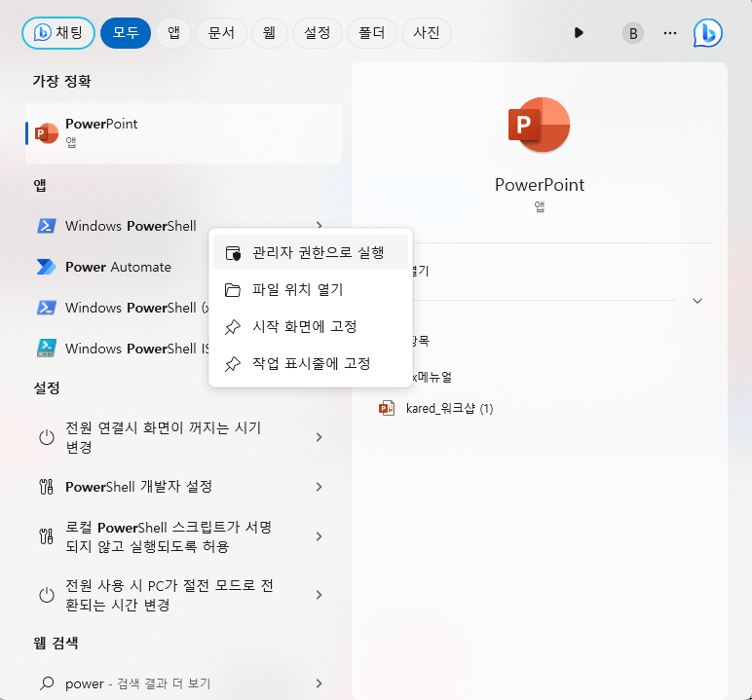This screenshot has width=752, height=700.
Task: Click the PowerPoint file icon beside kared_워크샵
Action: tap(386, 408)
